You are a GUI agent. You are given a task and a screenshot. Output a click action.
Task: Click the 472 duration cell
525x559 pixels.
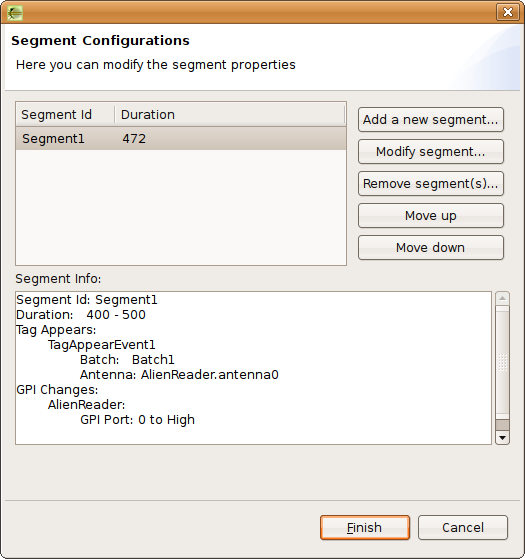point(134,138)
